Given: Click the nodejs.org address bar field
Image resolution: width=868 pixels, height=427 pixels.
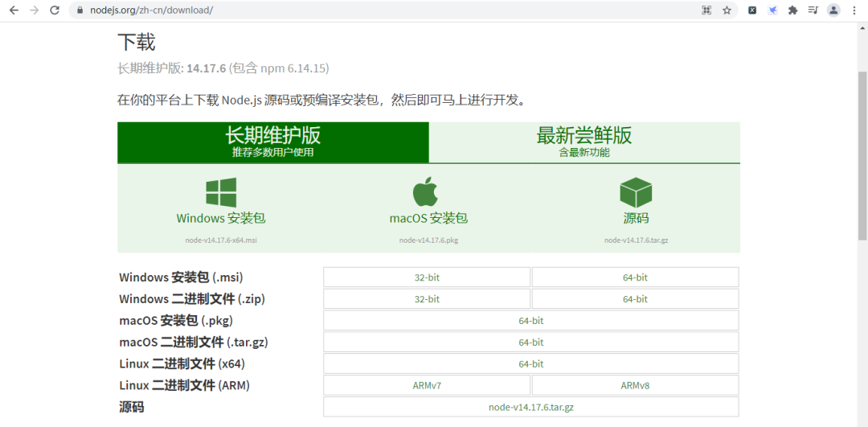Looking at the screenshot, I should [362, 10].
